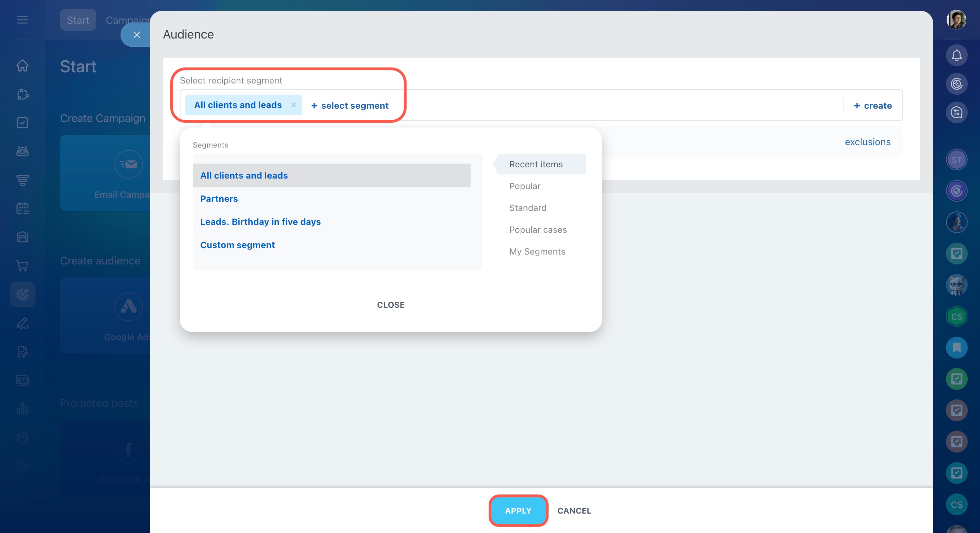
Task: Click the notifications bell icon
Action: 956,56
